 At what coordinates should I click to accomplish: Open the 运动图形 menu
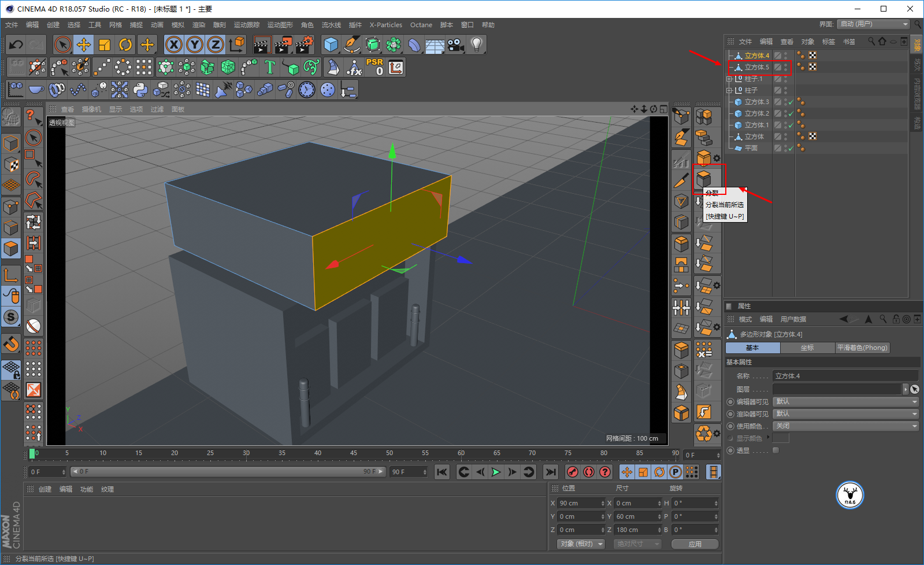click(280, 25)
